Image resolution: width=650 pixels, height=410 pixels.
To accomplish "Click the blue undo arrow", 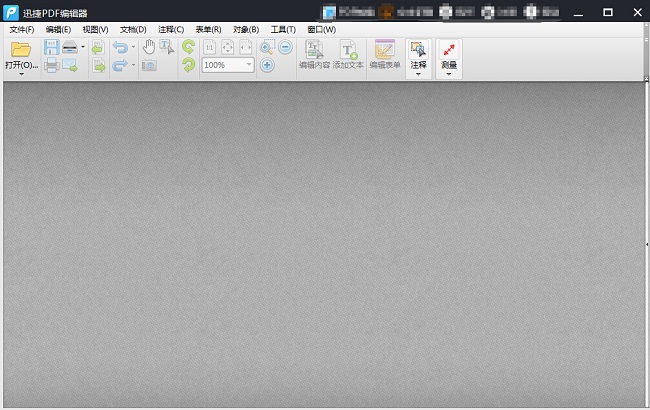I will coord(121,47).
